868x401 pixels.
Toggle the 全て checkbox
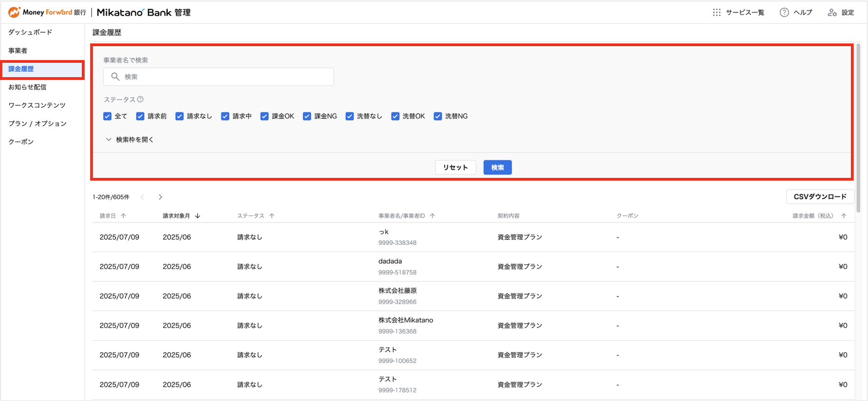107,116
